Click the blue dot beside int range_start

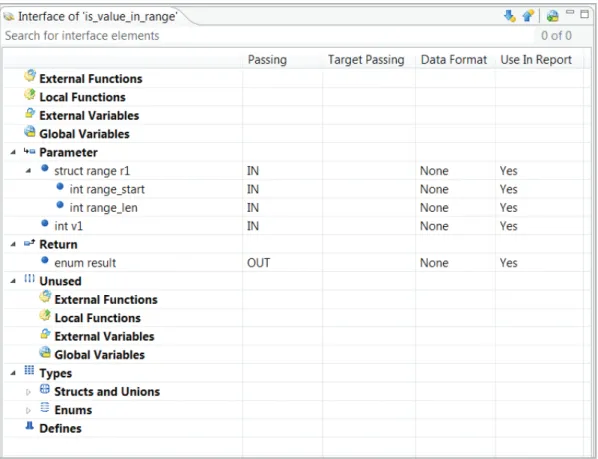60,186
